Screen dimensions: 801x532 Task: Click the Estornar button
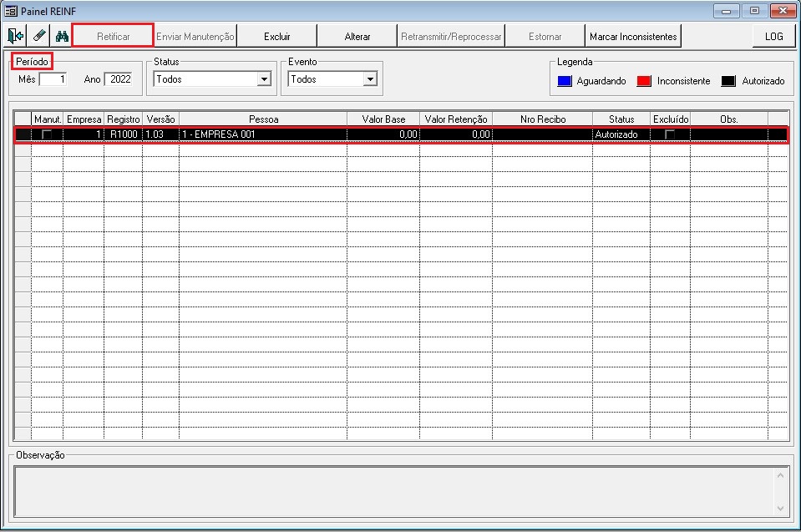545,36
